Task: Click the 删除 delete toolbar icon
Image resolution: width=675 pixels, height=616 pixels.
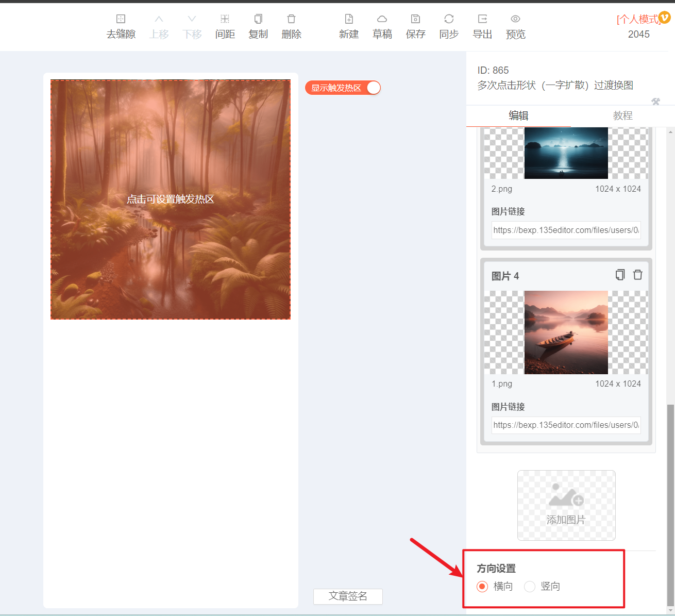Action: 291,19
